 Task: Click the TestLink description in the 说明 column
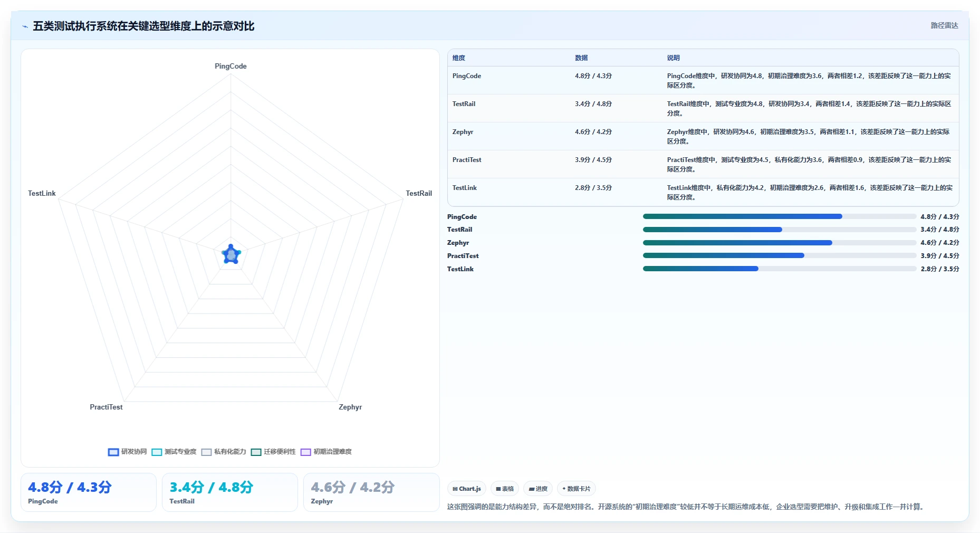809,193
